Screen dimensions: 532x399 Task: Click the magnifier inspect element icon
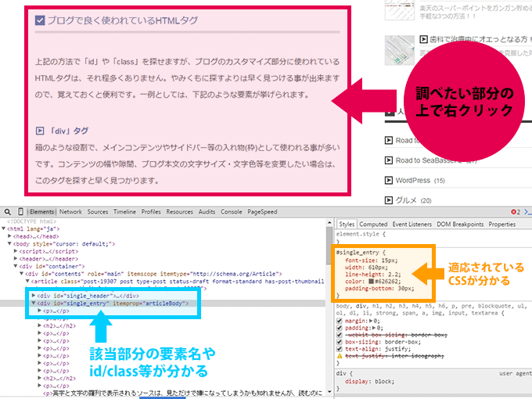[8, 212]
